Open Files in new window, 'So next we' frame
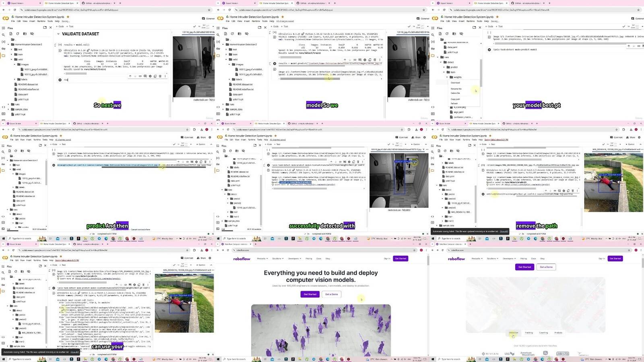The image size is (644, 362). [x=45, y=27]
